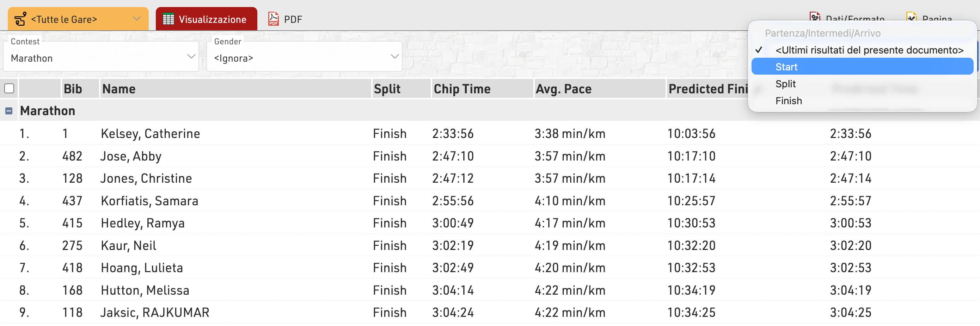Image resolution: width=980 pixels, height=326 pixels.
Task: Open the Gender dropdown showing Ignora
Action: coord(304,58)
